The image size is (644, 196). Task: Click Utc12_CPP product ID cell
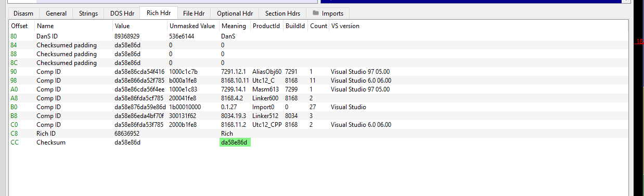click(267, 125)
